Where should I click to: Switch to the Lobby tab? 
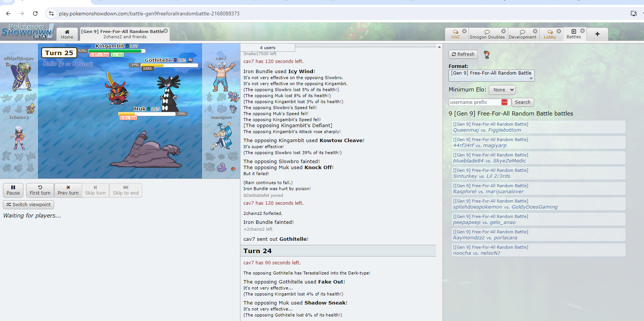[x=550, y=34]
